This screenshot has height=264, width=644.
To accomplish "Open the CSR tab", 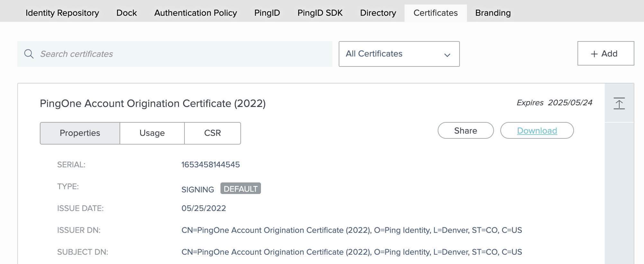I will click(x=212, y=133).
